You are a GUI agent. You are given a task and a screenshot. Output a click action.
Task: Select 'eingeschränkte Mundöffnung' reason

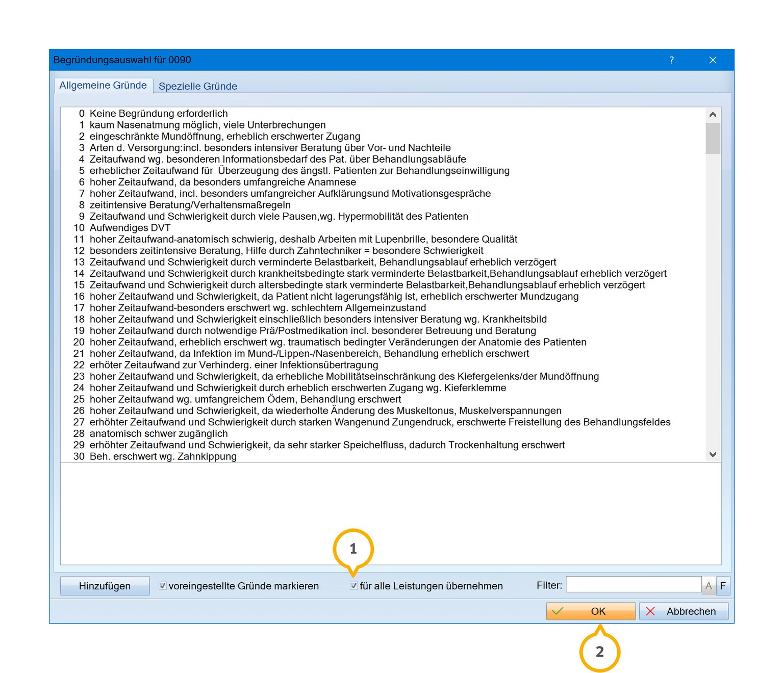[383, 136]
